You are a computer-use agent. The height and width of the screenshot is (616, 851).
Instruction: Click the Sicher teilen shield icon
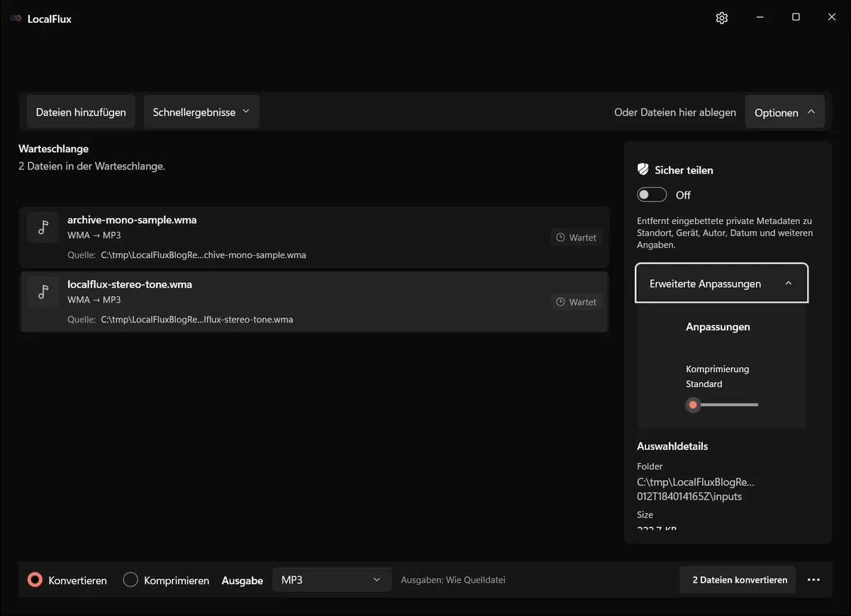(643, 169)
